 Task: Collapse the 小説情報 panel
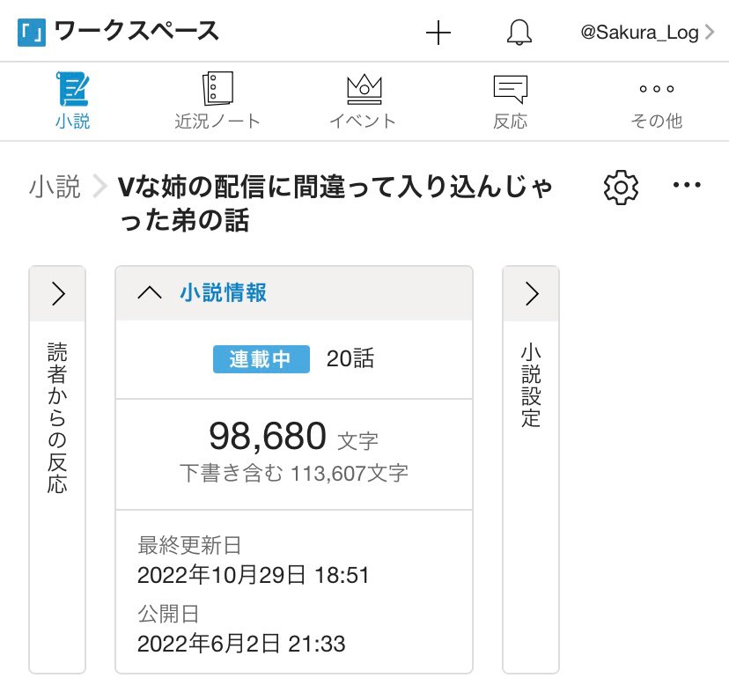(x=151, y=293)
